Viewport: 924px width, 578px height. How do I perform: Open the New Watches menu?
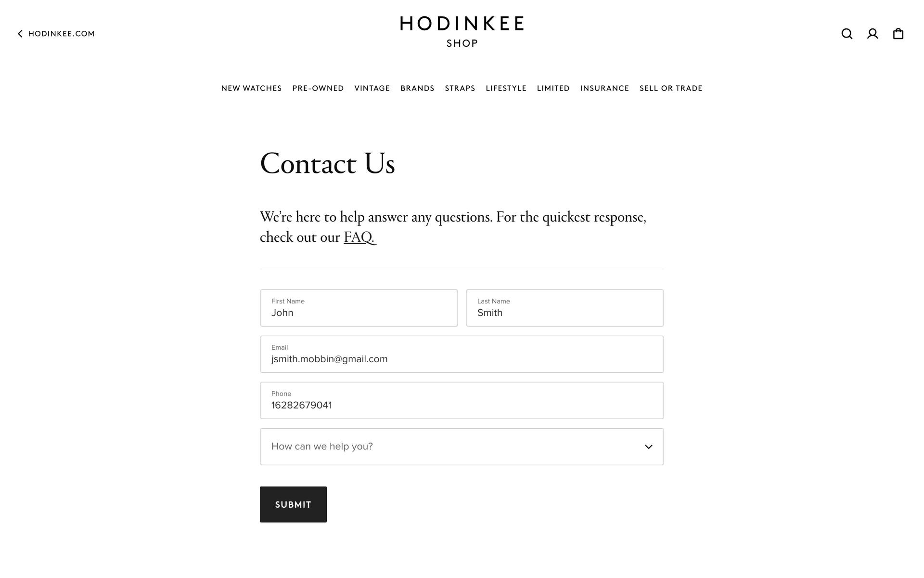coord(251,88)
